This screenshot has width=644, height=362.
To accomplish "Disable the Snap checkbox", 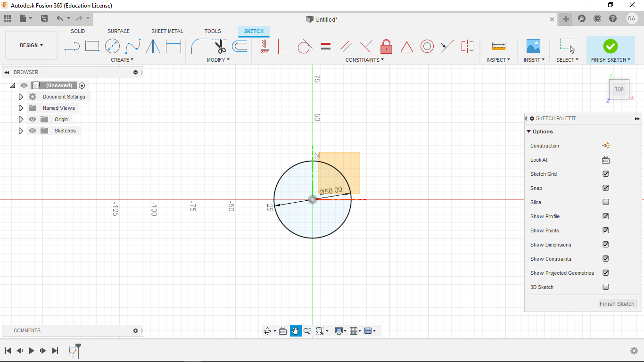I will [x=606, y=188].
